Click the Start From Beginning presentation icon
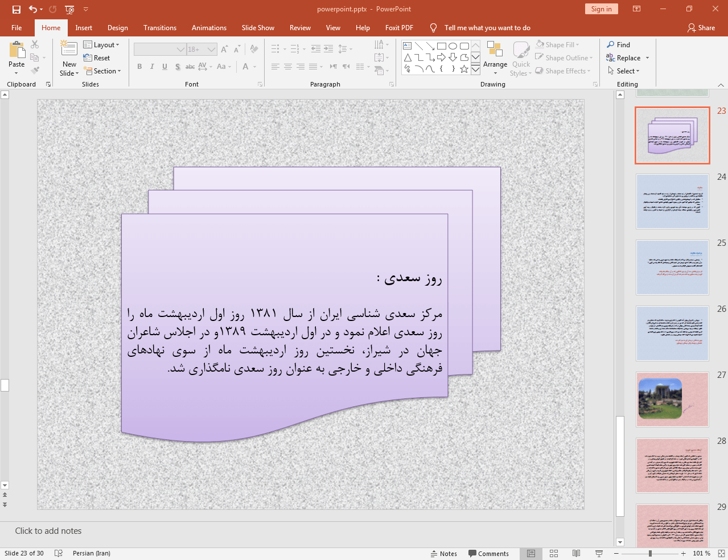The height and width of the screenshot is (560, 728). tap(69, 9)
